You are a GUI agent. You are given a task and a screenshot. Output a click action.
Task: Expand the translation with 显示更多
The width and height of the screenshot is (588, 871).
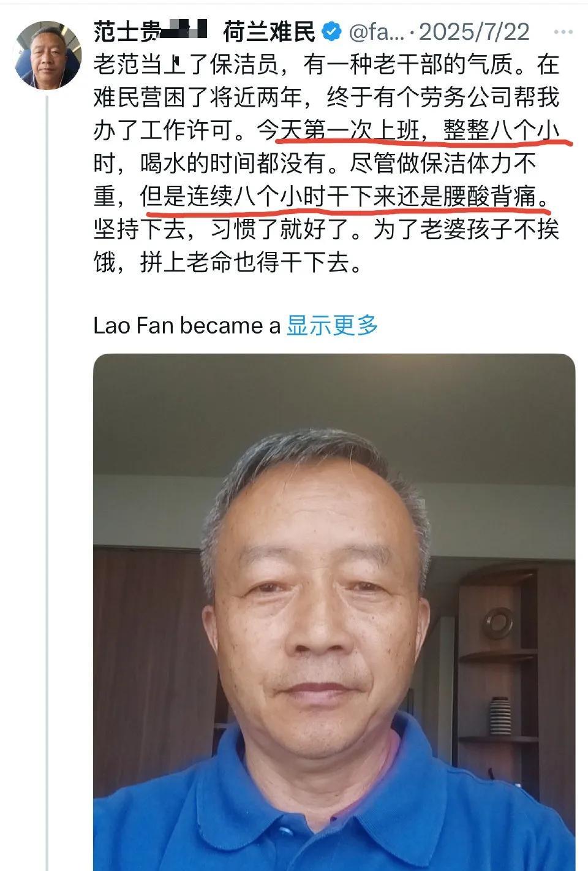point(332,325)
